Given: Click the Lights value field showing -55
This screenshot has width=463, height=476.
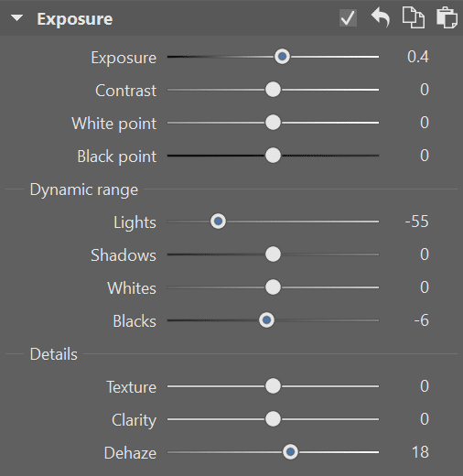Looking at the screenshot, I should click(x=416, y=222).
